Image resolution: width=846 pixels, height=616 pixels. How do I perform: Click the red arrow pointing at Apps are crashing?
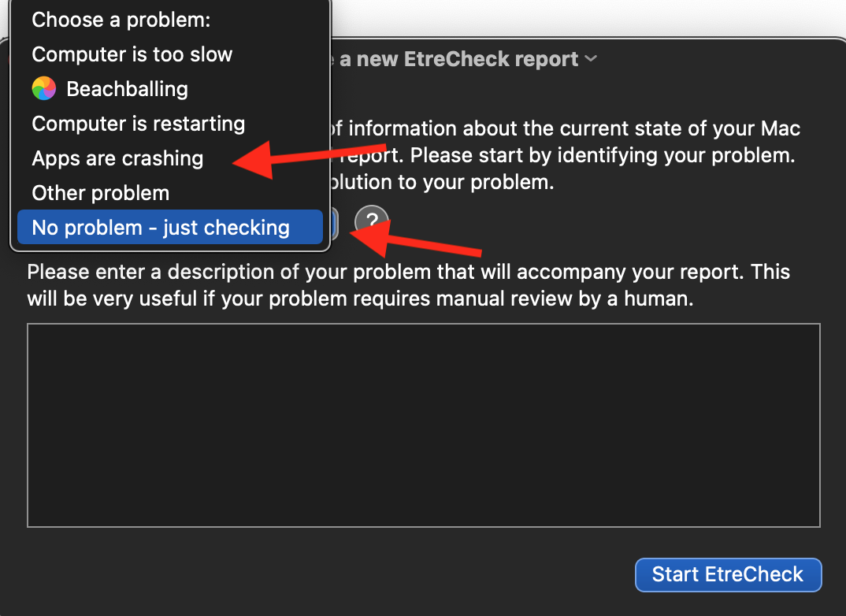pos(310,158)
